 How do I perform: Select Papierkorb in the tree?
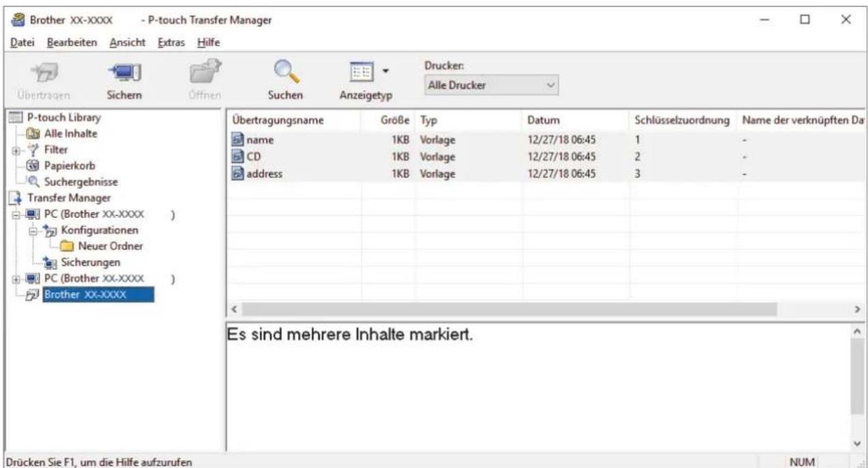pyautogui.click(x=68, y=166)
